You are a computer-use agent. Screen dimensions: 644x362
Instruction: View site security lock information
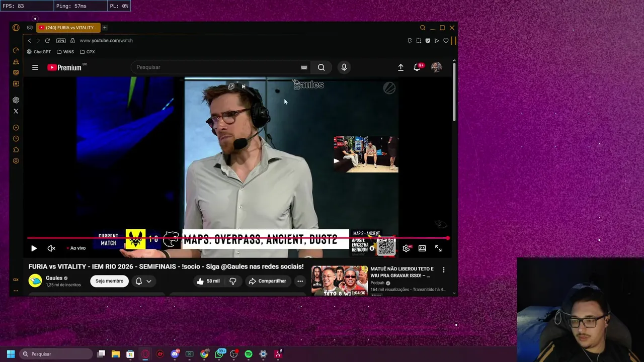pos(72,41)
